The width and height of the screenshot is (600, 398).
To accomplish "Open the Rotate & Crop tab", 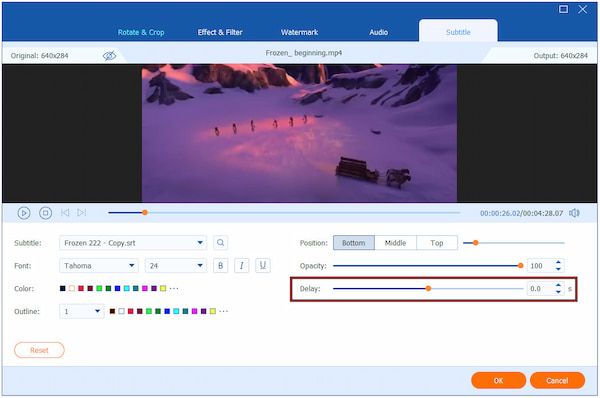I will tap(141, 33).
